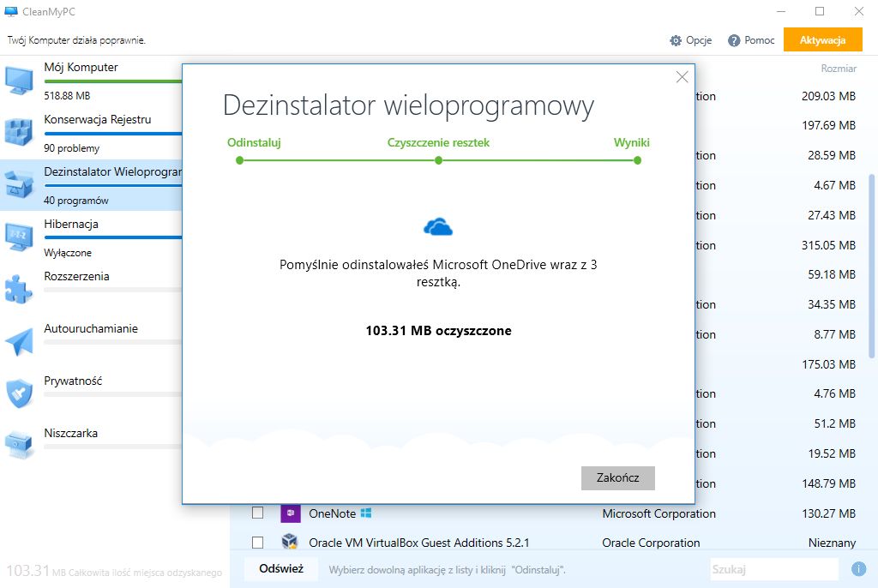Select the Rozszerzenia sidebar section
Screen dimensions: 878x588
click(91, 290)
